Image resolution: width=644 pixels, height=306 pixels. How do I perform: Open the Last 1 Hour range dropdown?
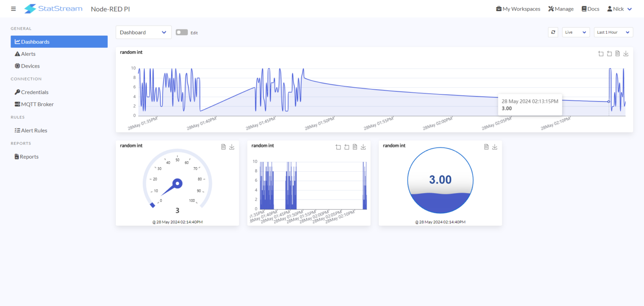(x=613, y=32)
